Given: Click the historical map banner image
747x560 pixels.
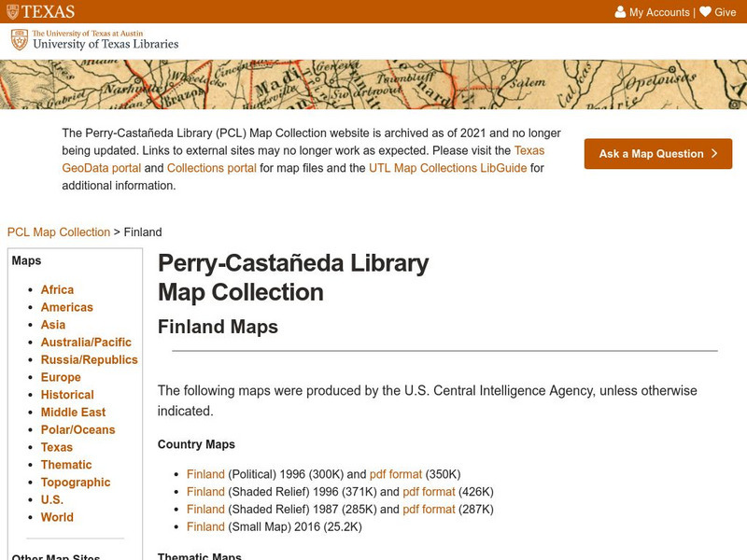Looking at the screenshot, I should click(x=373, y=84).
